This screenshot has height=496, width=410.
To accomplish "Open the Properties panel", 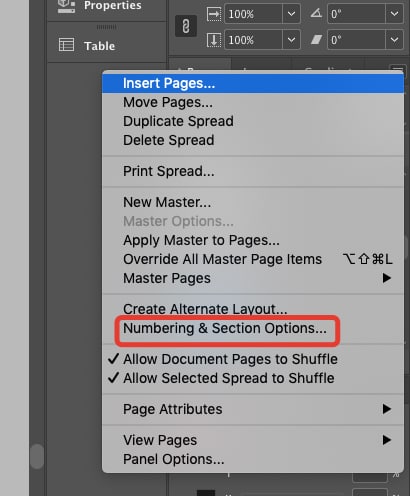I will pos(107,6).
